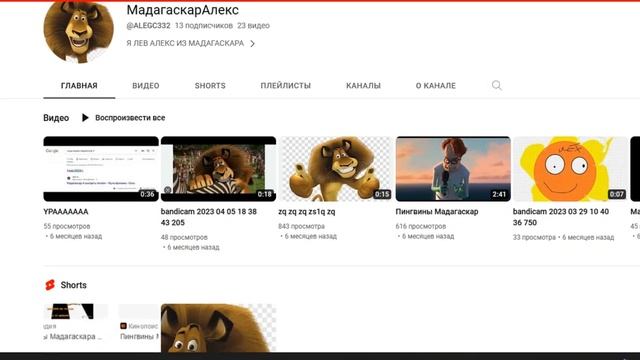Click the 23 видео count text
640x360 pixels.
pos(253,26)
